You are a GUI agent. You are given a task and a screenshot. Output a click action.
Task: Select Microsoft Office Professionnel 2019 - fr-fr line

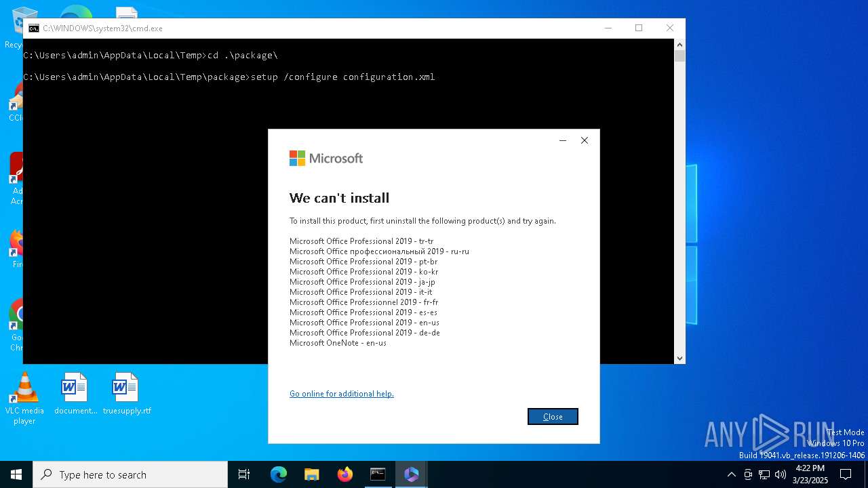pyautogui.click(x=363, y=302)
